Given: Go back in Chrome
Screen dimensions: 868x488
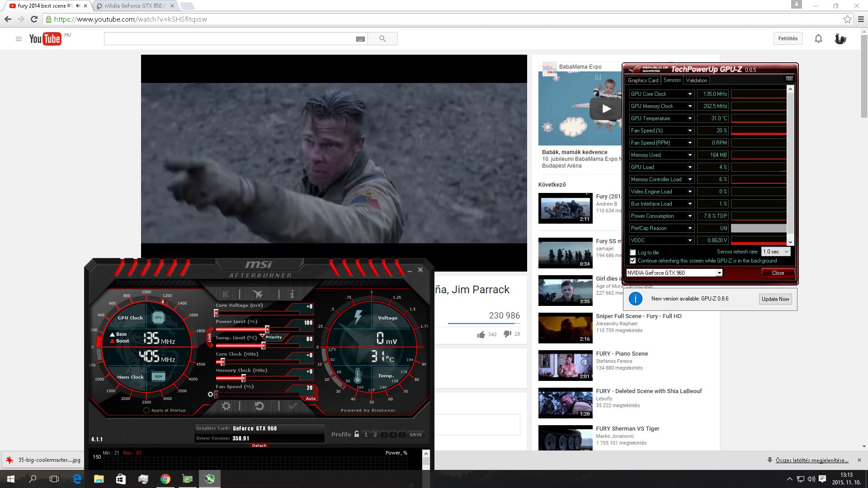Looking at the screenshot, I should [x=8, y=19].
